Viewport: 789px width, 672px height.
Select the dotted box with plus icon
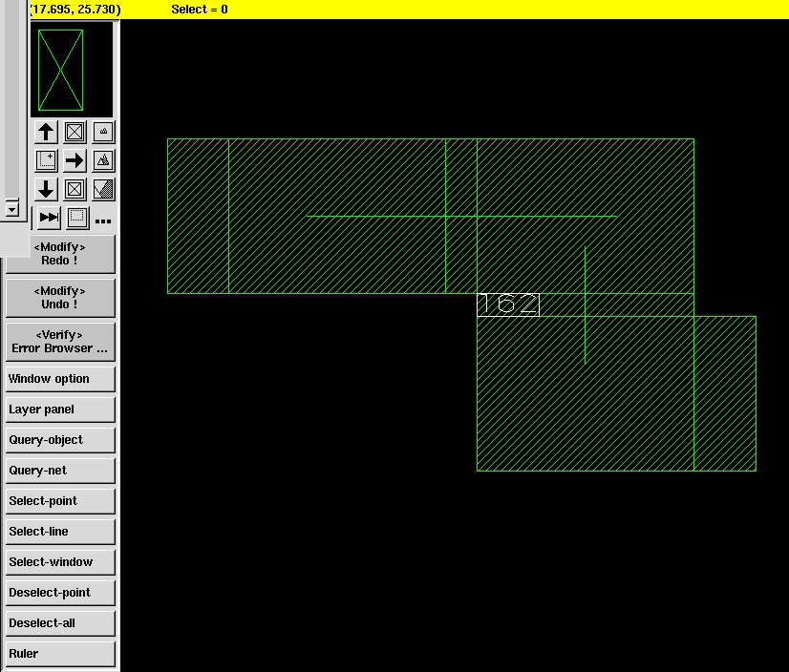(x=46, y=160)
